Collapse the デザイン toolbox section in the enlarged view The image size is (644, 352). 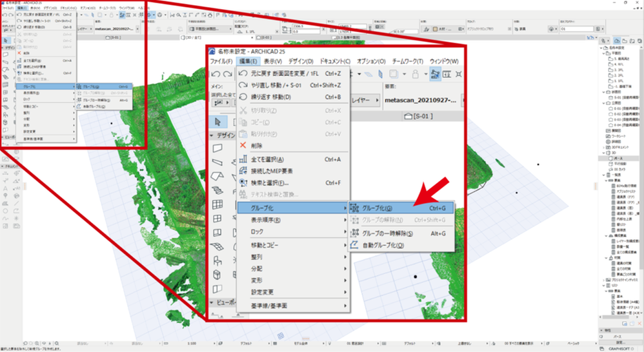(212, 135)
